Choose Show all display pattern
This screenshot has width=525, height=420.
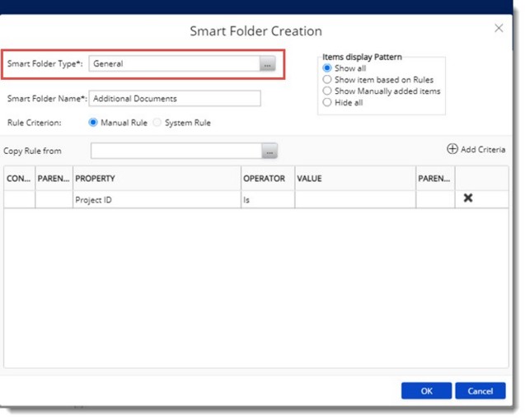pyautogui.click(x=327, y=68)
